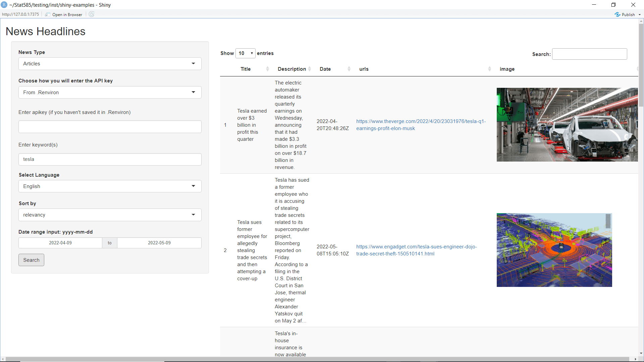644x362 pixels.
Task: Open the Publish dropdown arrow
Action: pyautogui.click(x=640, y=15)
